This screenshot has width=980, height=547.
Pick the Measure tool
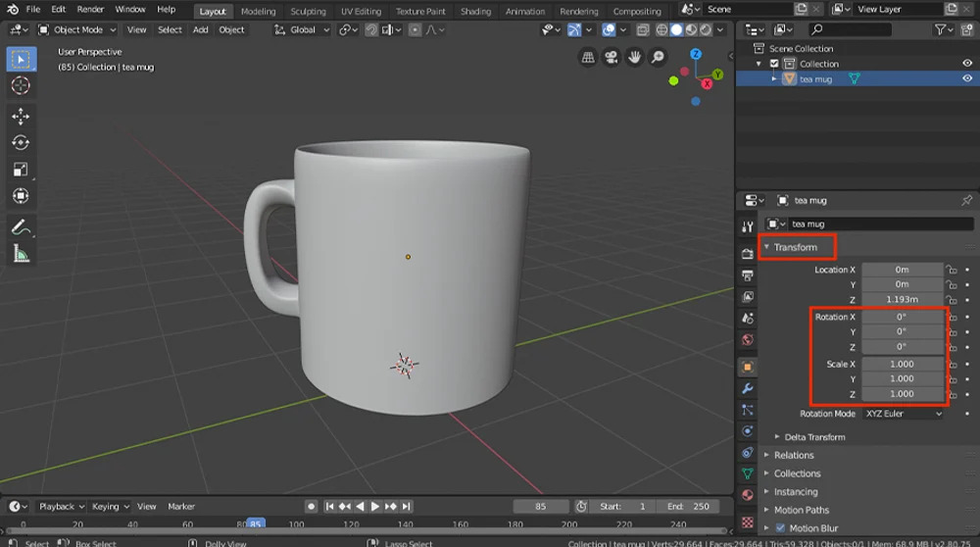[x=20, y=254]
